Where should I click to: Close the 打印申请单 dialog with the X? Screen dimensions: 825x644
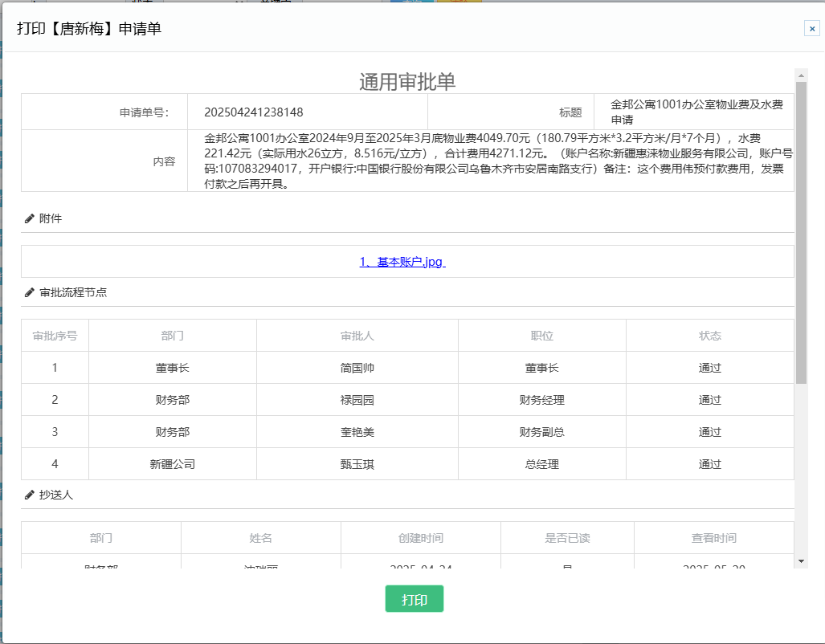(x=811, y=29)
